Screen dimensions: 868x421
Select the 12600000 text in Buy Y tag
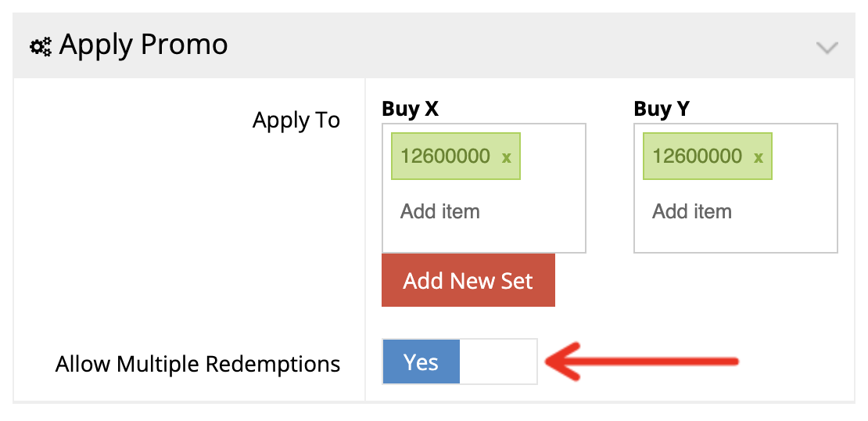coord(697,156)
